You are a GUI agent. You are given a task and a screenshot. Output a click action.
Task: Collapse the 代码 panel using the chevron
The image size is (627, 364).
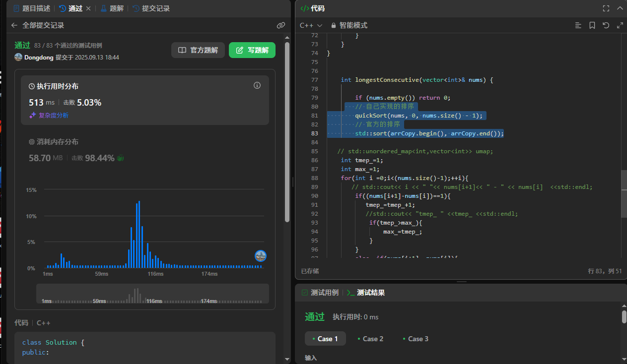coord(620,8)
